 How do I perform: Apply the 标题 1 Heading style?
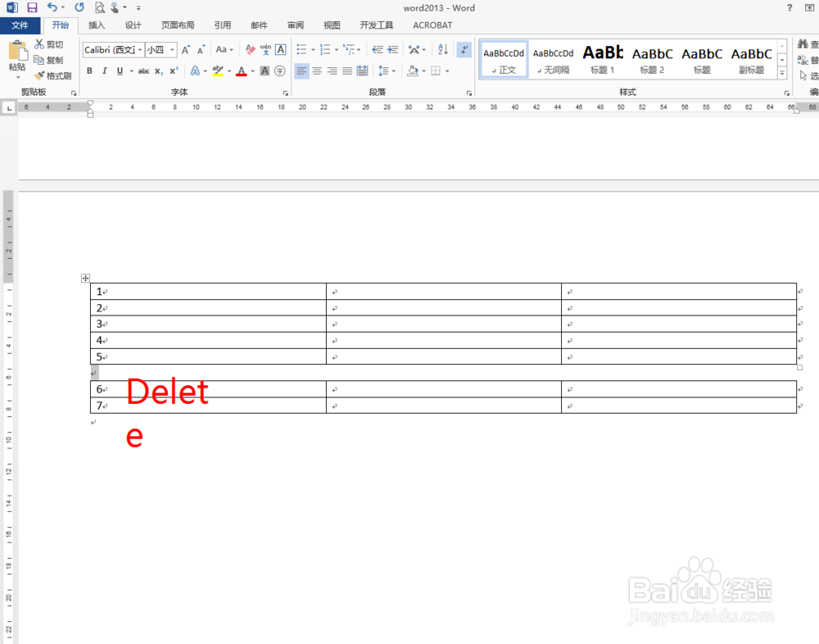[602, 60]
